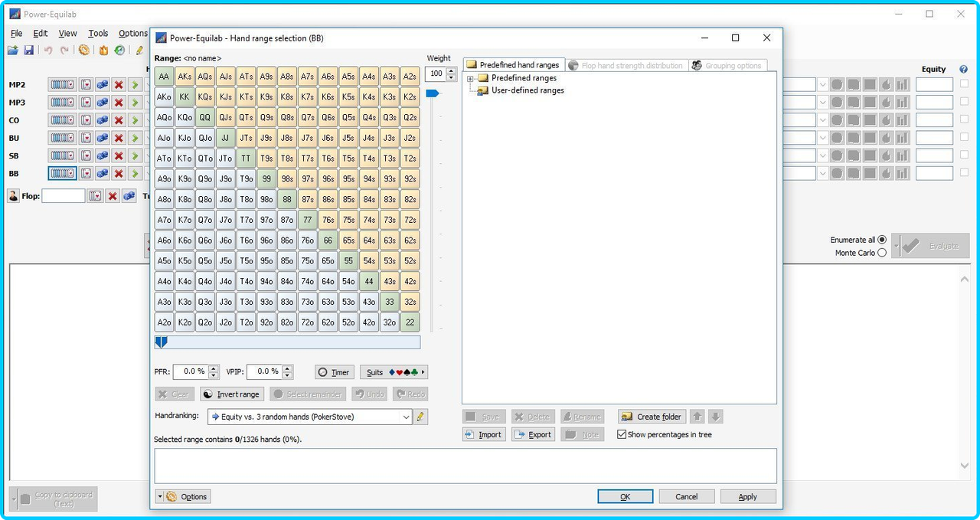Click the open file icon in main toolbar
The width and height of the screenshot is (980, 520).
point(13,50)
